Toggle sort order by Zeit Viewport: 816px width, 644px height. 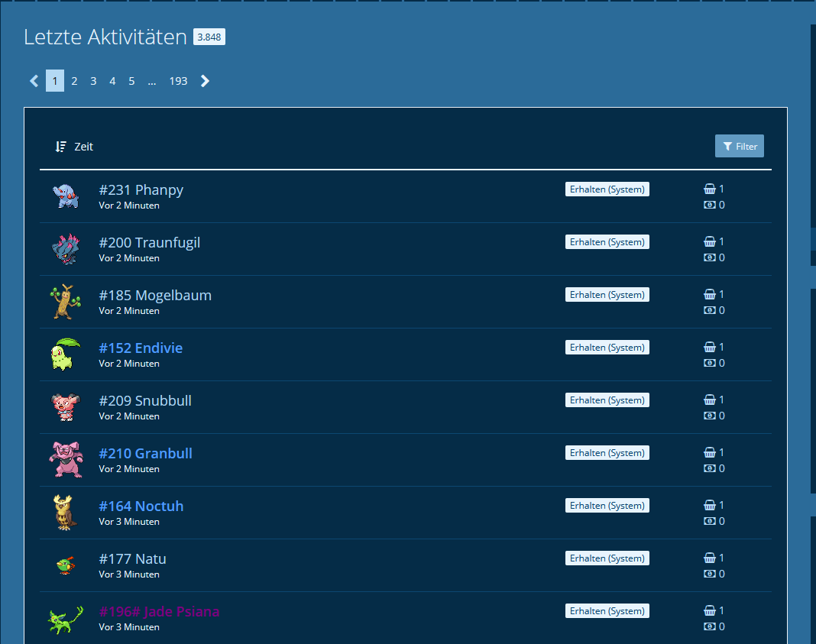click(x=74, y=147)
